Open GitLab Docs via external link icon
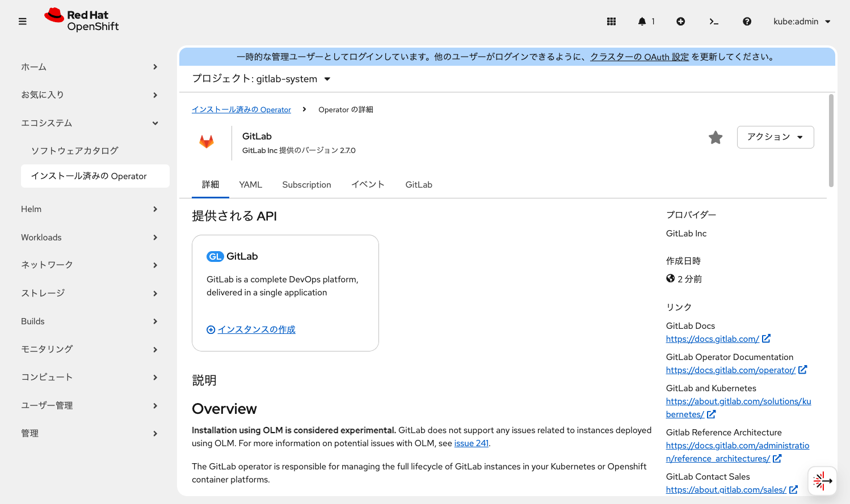Viewport: 850px width, 504px height. coord(767,338)
